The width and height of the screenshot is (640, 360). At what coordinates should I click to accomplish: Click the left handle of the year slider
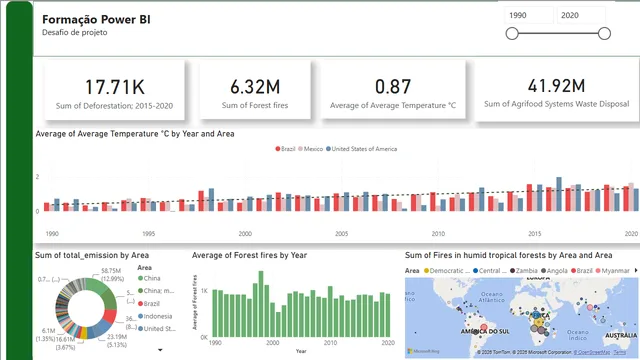click(512, 33)
